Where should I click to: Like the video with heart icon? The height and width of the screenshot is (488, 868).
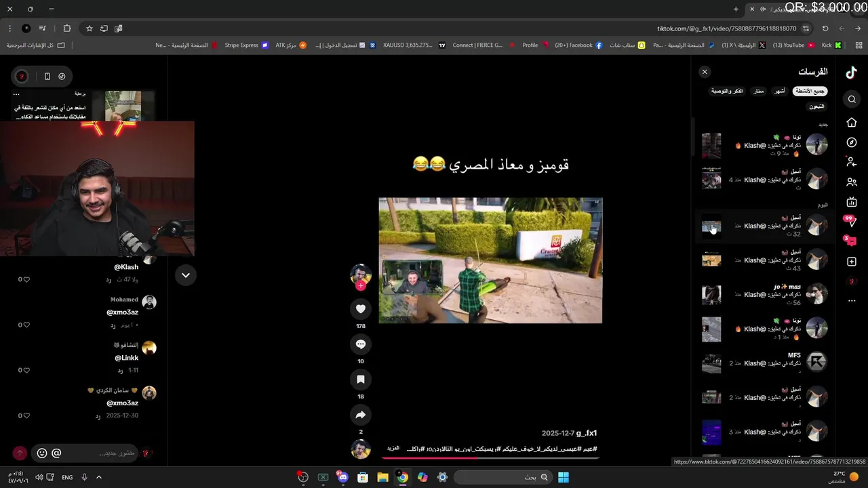point(361,309)
